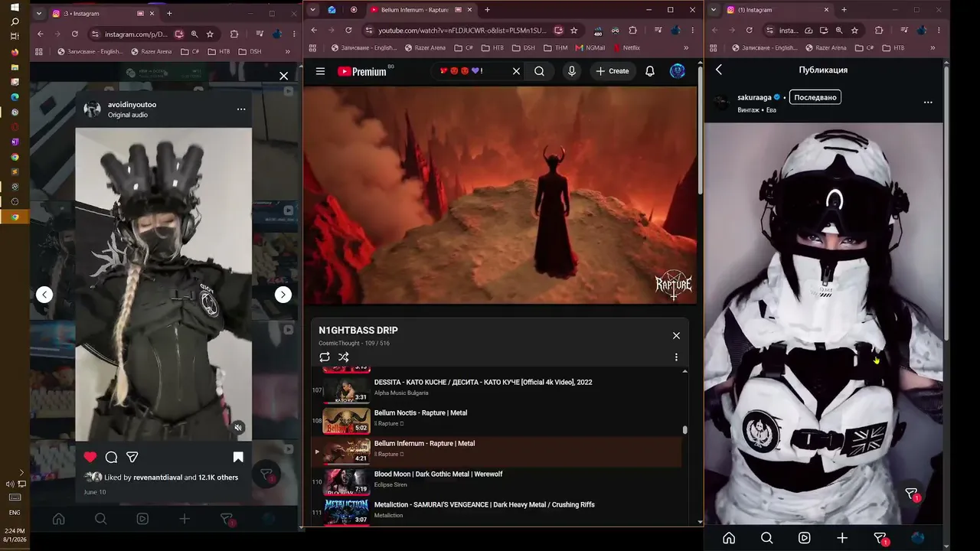The width and height of the screenshot is (980, 551).
Task: Open Instagram Search in the sakuraaga window
Action: [x=766, y=538]
